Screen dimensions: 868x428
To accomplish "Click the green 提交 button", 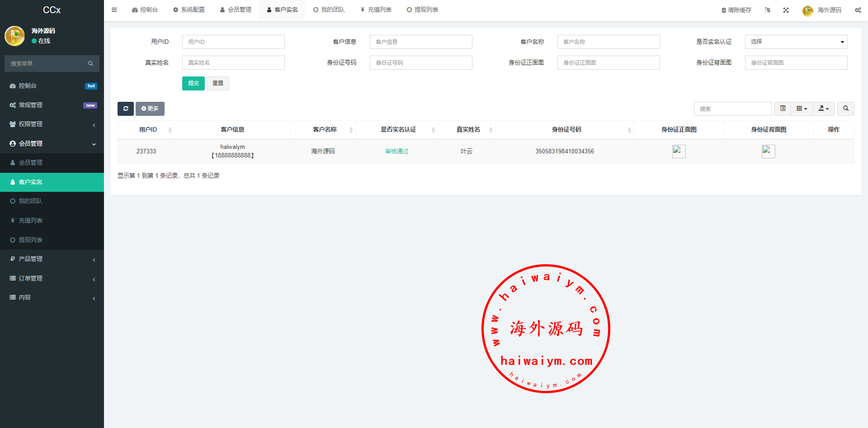I will [193, 83].
